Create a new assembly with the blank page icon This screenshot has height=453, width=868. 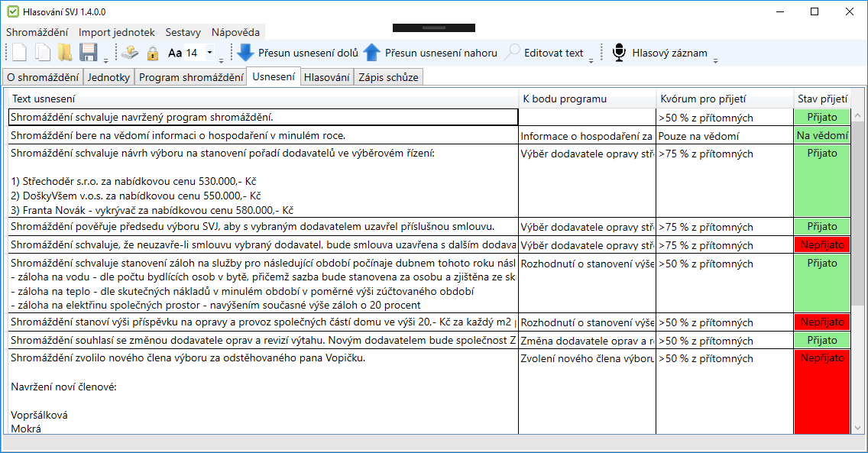[x=19, y=53]
